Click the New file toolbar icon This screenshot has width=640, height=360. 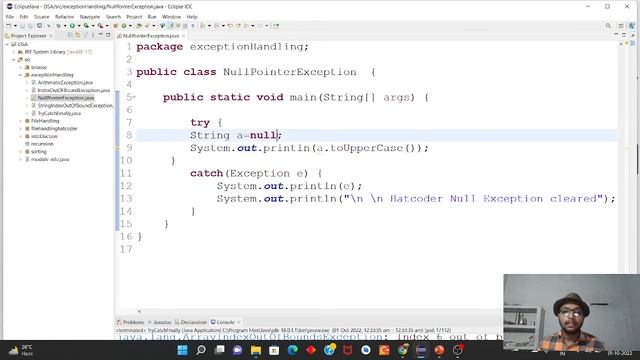[8, 26]
